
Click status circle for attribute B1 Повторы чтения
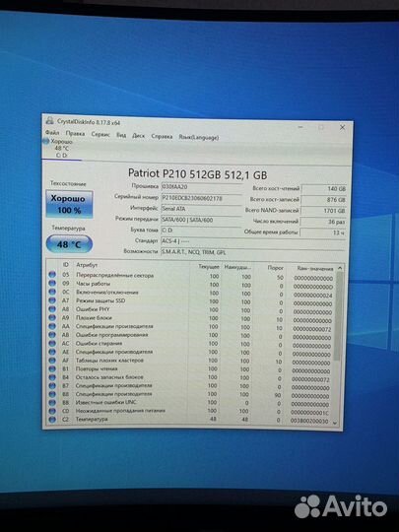[52, 368]
